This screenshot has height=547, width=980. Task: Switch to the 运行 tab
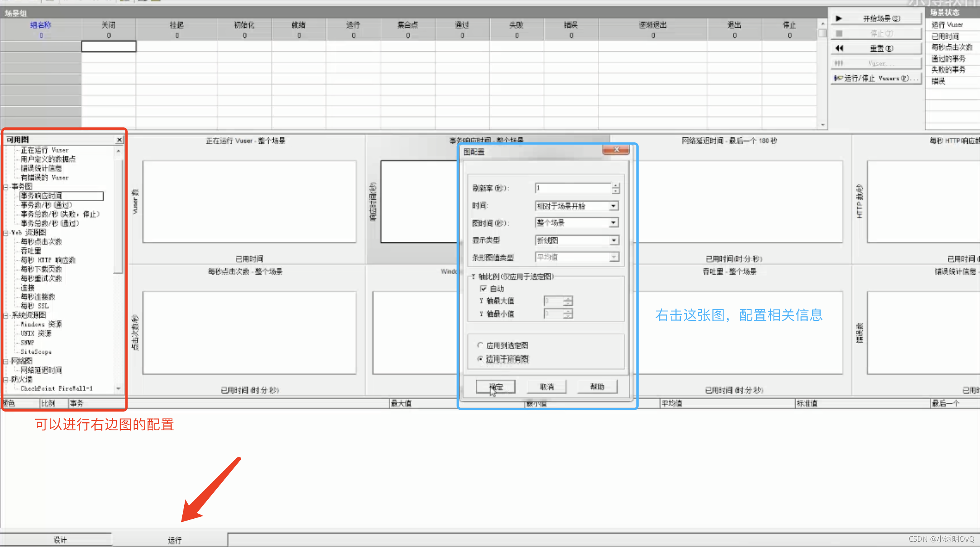pyautogui.click(x=175, y=540)
